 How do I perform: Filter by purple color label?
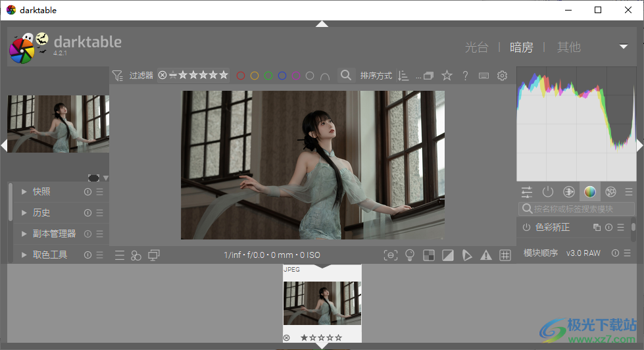(296, 76)
